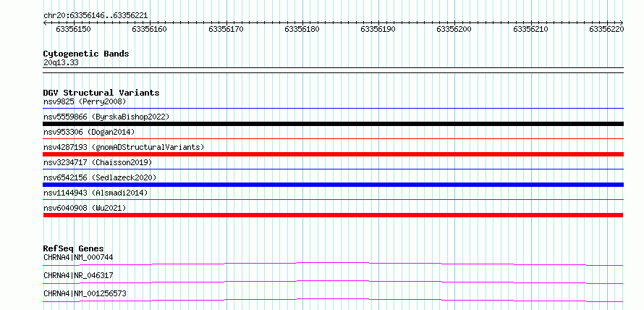644x310 pixels.
Task: Click ruler position 63356200
Action: (454, 29)
